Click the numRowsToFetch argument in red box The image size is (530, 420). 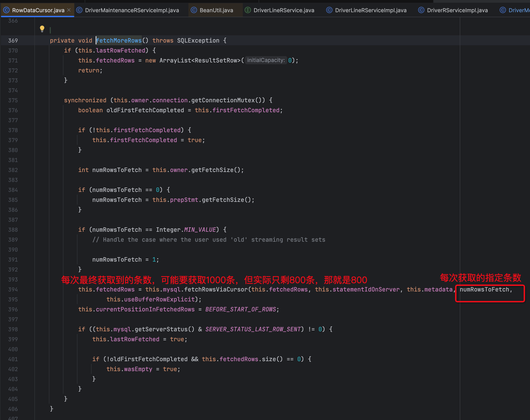[x=484, y=290]
